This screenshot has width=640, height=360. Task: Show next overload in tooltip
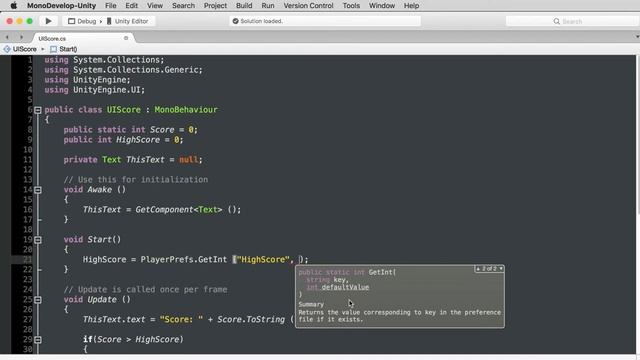point(501,269)
